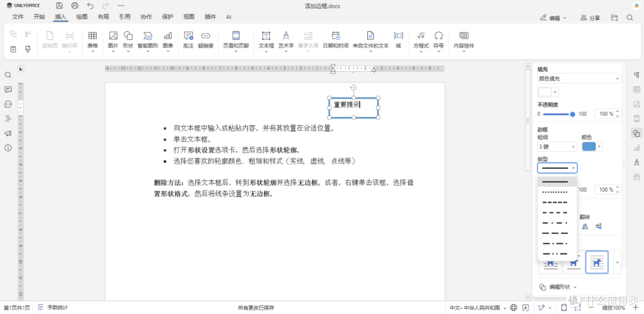Insert SmartArt (智能图形)
The image size is (644, 314).
(148, 41)
